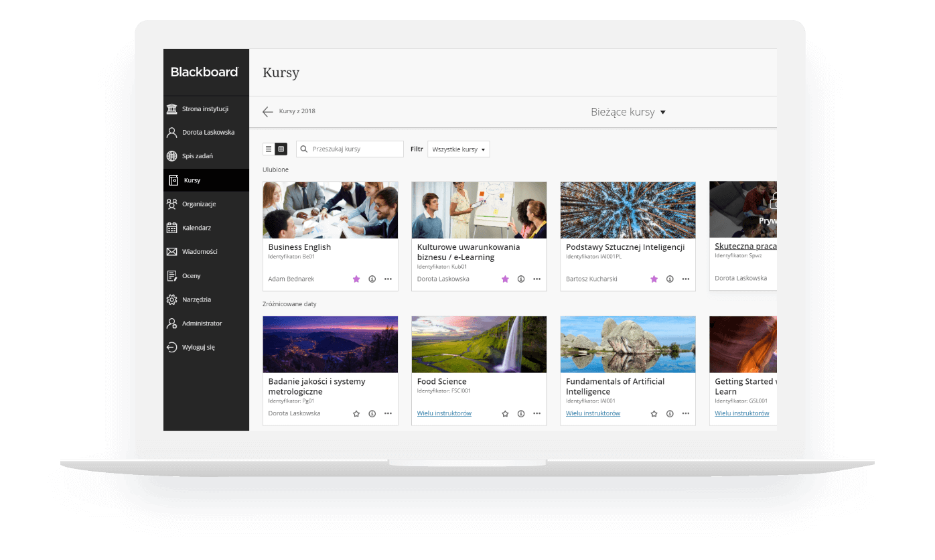Remove star from Kulturowe uwarunkowania biznesu
The image size is (935, 560).
coord(505,279)
